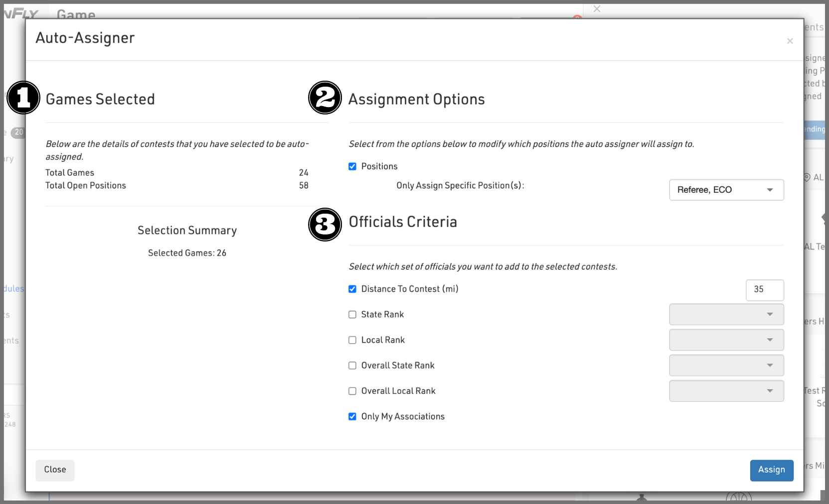Open the Referee, ECO positions dropdown

(726, 190)
